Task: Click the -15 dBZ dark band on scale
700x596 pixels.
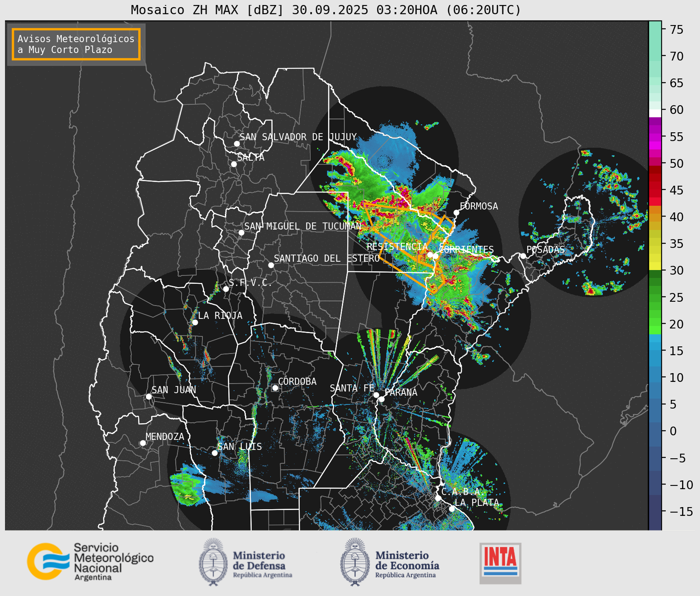Action: click(x=655, y=512)
